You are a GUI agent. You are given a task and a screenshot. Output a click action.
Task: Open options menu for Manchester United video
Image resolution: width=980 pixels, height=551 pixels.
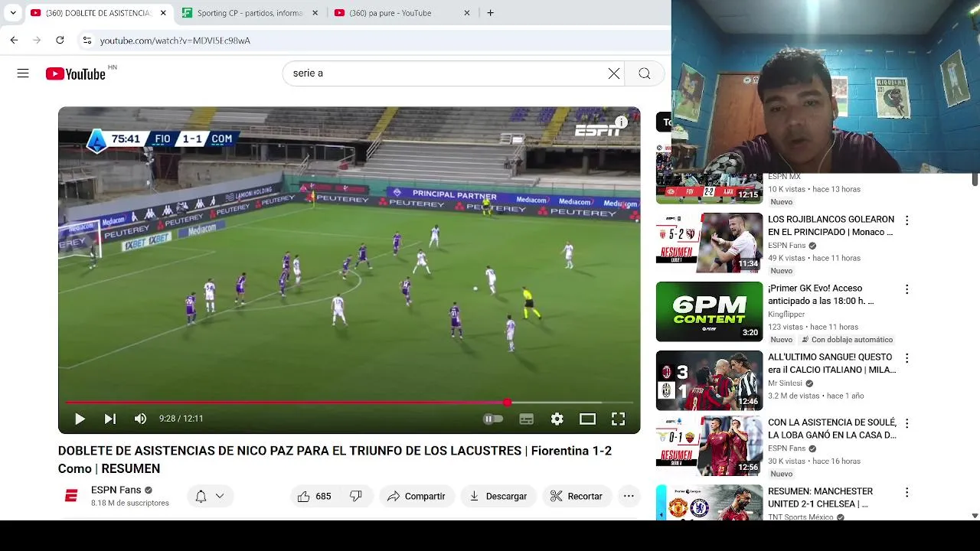pyautogui.click(x=906, y=492)
